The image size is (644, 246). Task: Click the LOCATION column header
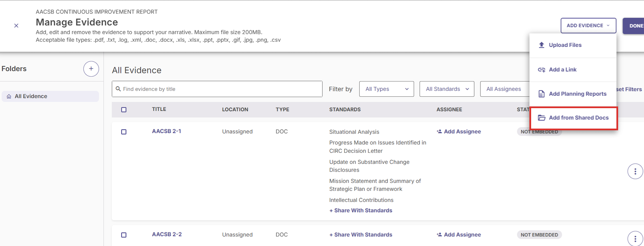click(235, 109)
